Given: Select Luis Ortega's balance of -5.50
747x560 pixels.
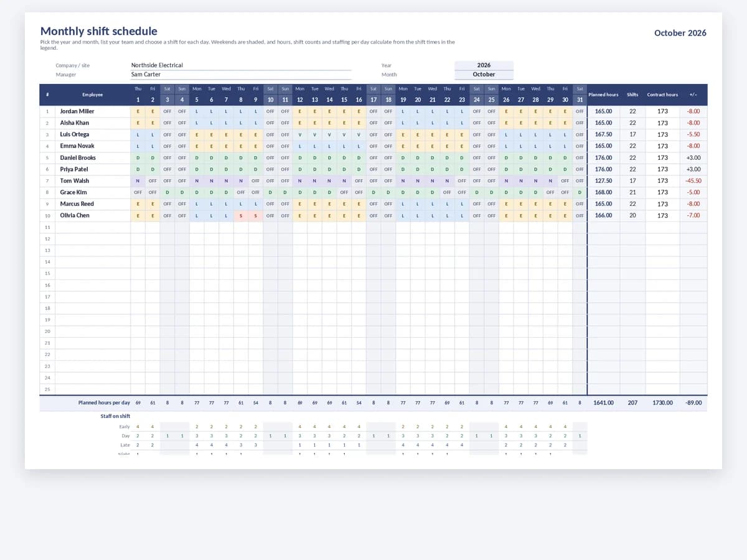Looking at the screenshot, I should tap(693, 134).
